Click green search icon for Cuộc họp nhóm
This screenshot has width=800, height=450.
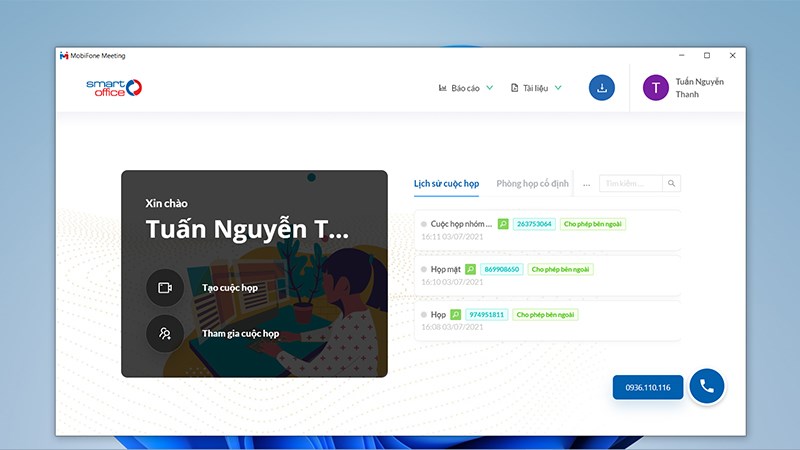point(503,224)
